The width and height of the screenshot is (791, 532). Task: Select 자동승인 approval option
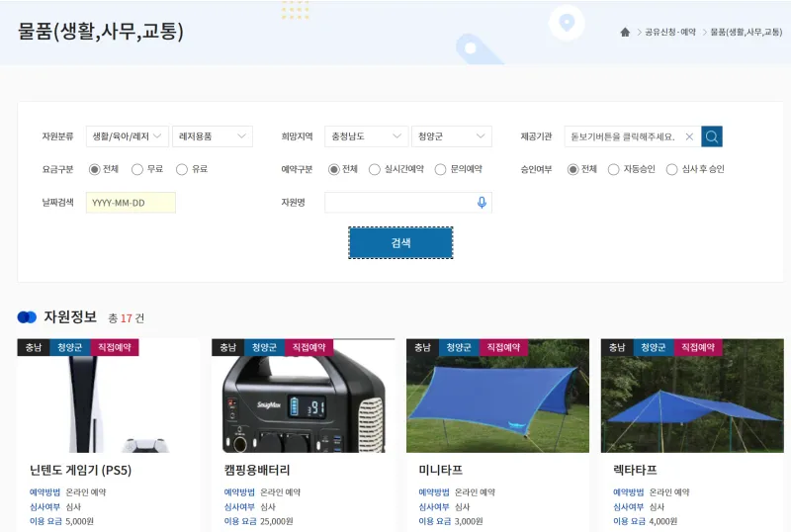click(x=614, y=169)
